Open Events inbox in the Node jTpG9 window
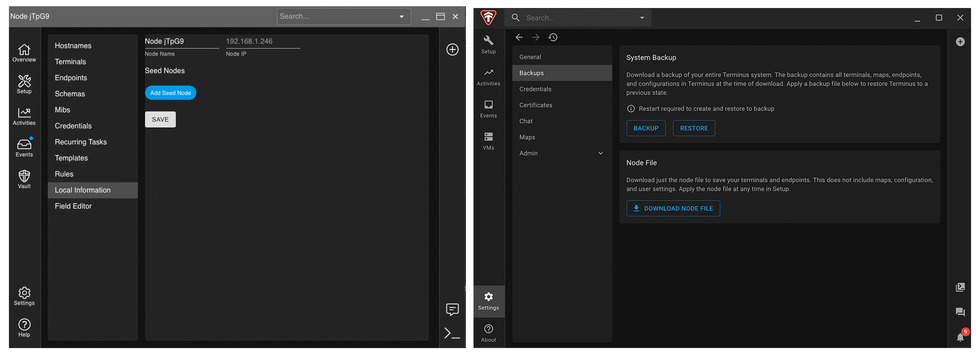 (x=24, y=148)
